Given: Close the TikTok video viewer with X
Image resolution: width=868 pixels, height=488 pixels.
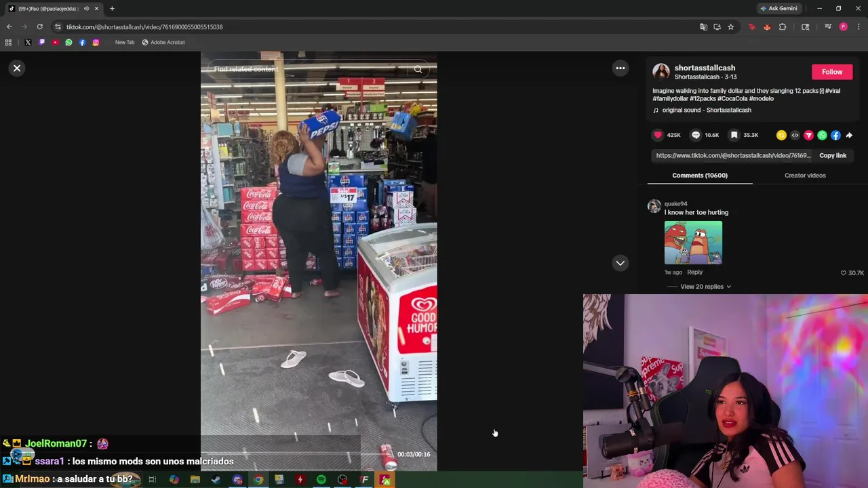Looking at the screenshot, I should (x=17, y=68).
